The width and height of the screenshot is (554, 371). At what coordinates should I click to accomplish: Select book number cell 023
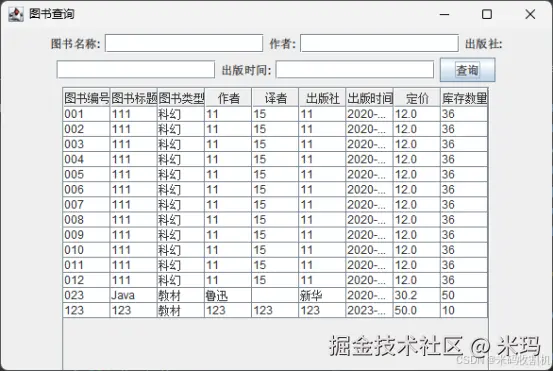87,295
